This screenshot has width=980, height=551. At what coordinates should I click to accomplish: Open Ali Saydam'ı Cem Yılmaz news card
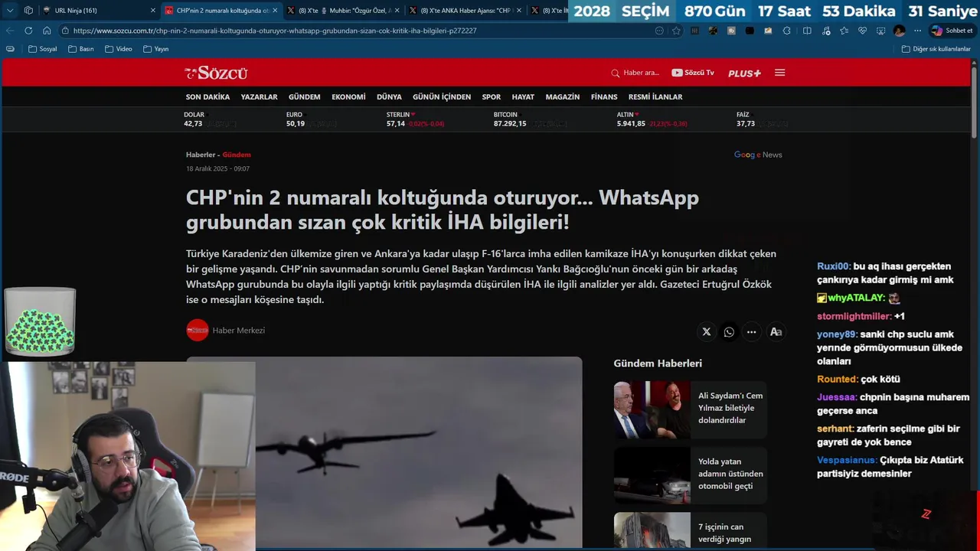(690, 409)
